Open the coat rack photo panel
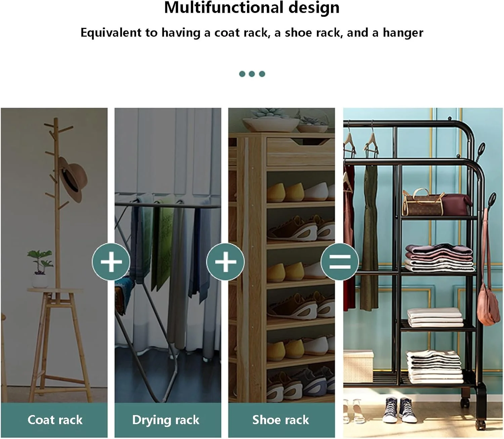This screenshot has width=504, height=439. pos(54,255)
